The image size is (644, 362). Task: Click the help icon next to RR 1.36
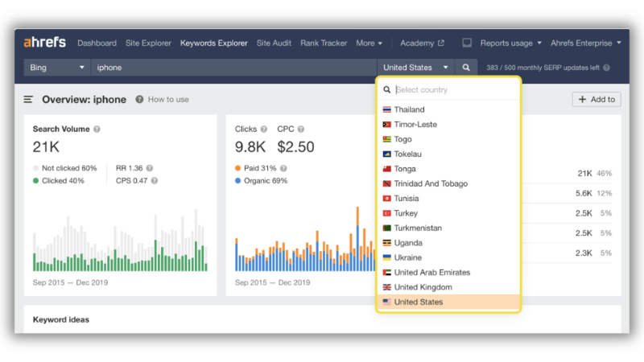(150, 168)
